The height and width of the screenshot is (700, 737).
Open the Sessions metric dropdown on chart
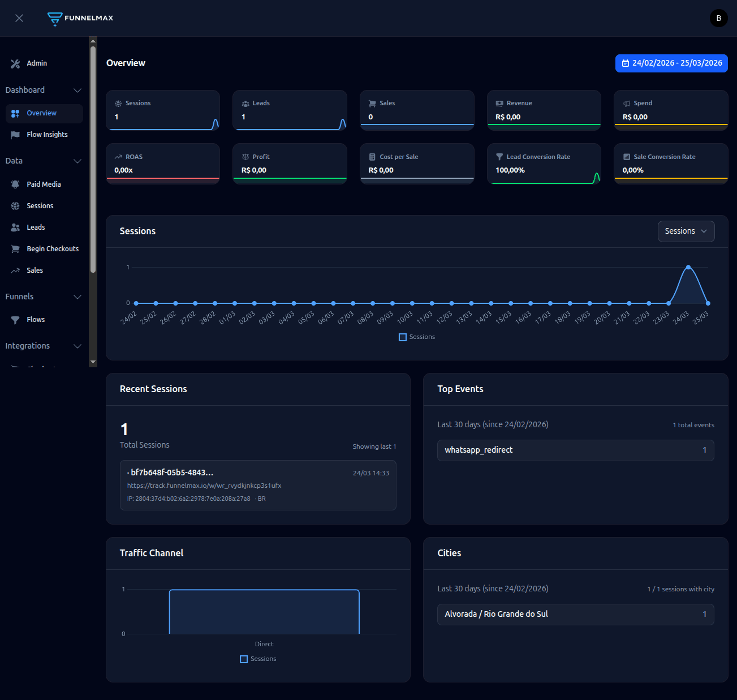point(686,231)
